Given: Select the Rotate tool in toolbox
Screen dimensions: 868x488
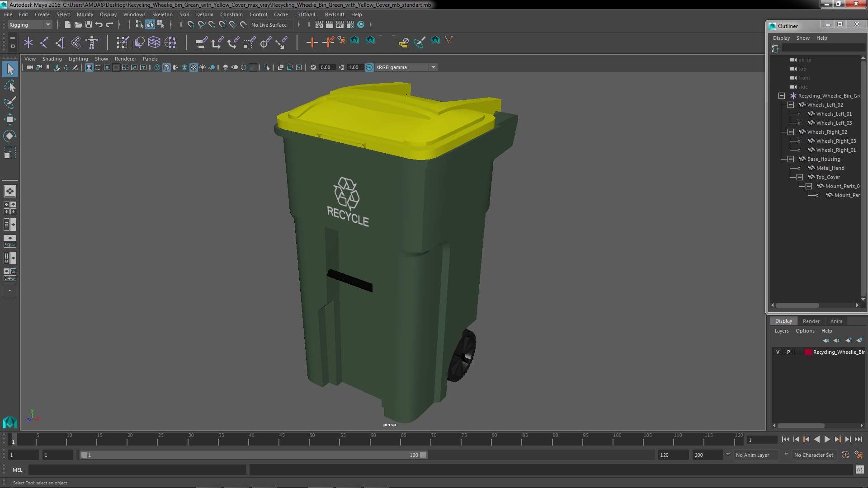Looking at the screenshot, I should [9, 136].
